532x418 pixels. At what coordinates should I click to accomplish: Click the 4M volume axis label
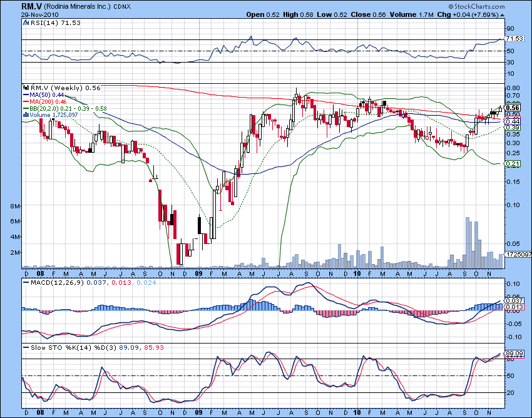(x=15, y=237)
